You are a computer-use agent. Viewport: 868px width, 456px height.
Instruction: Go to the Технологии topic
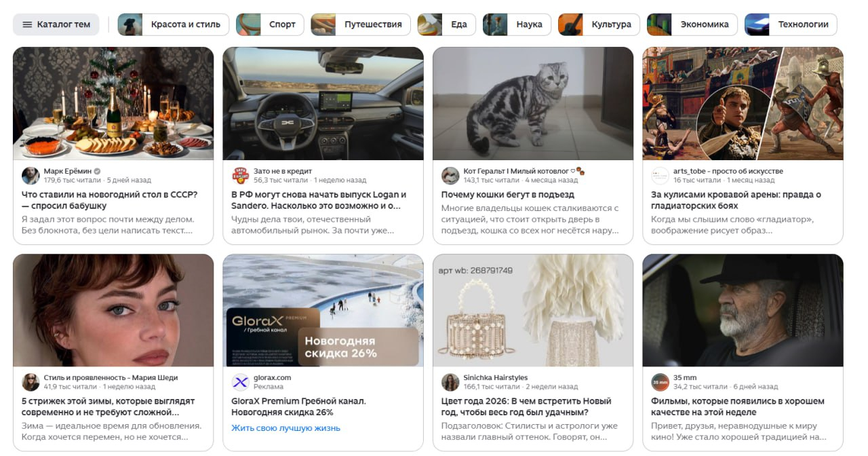790,24
